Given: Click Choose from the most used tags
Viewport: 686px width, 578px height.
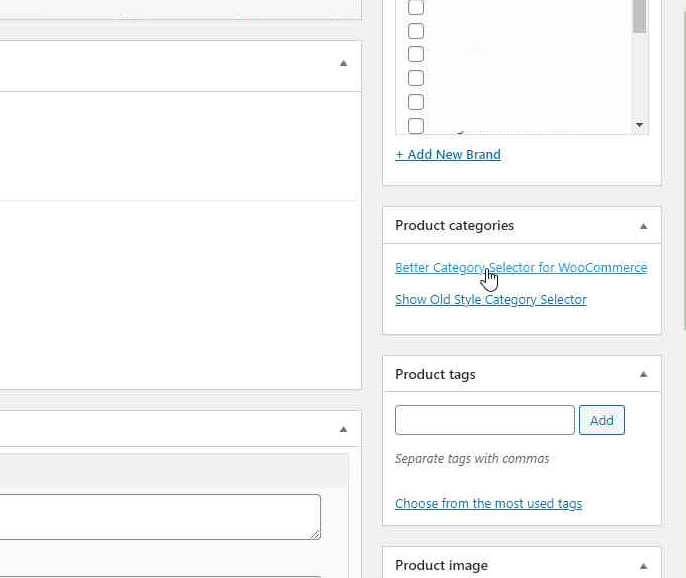Looking at the screenshot, I should [488, 504].
